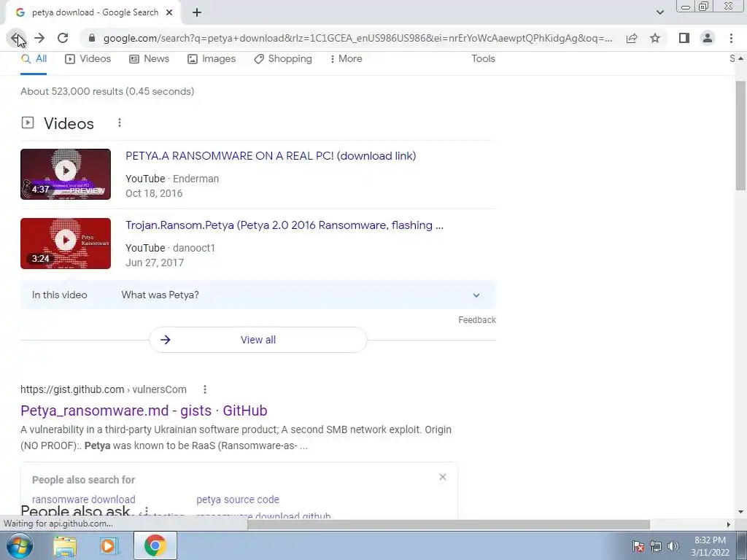747x560 pixels.
Task: Go forward using the browser forward arrow
Action: (x=39, y=38)
